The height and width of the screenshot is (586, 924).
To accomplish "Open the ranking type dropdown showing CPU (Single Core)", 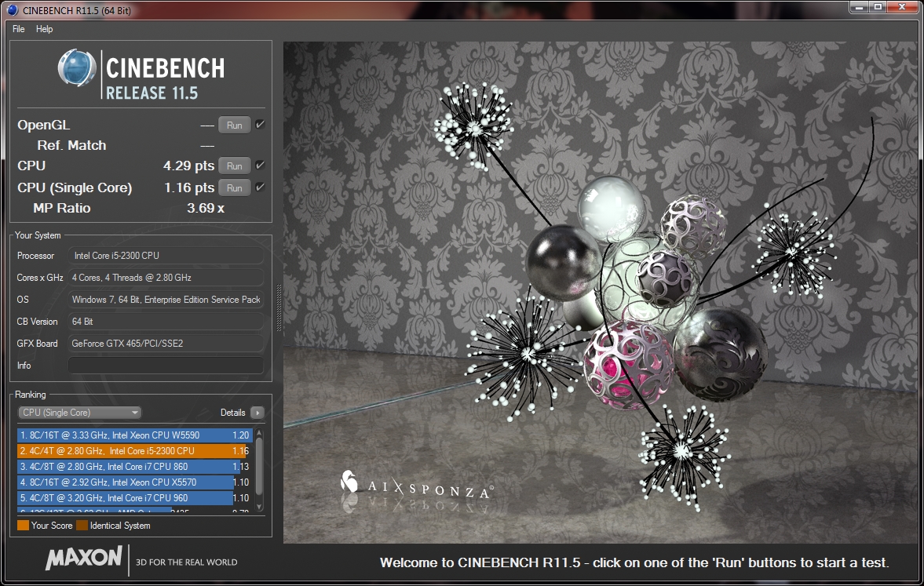I will click(79, 413).
